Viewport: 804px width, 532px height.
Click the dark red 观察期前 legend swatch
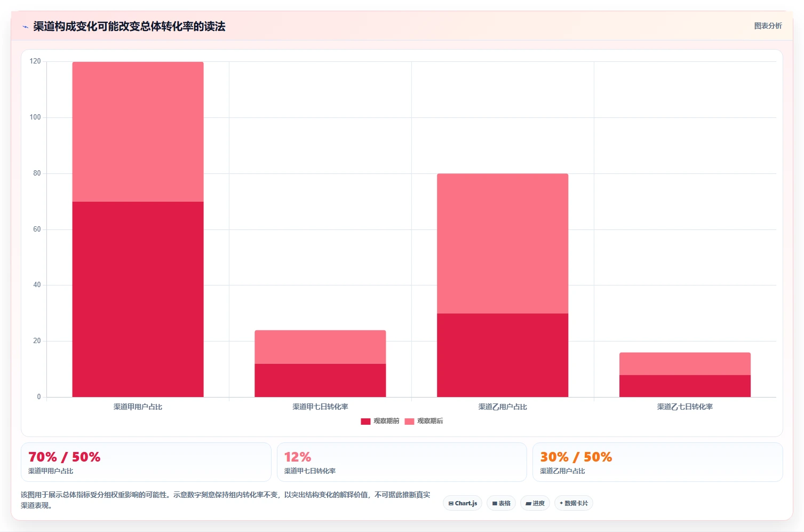tap(365, 422)
